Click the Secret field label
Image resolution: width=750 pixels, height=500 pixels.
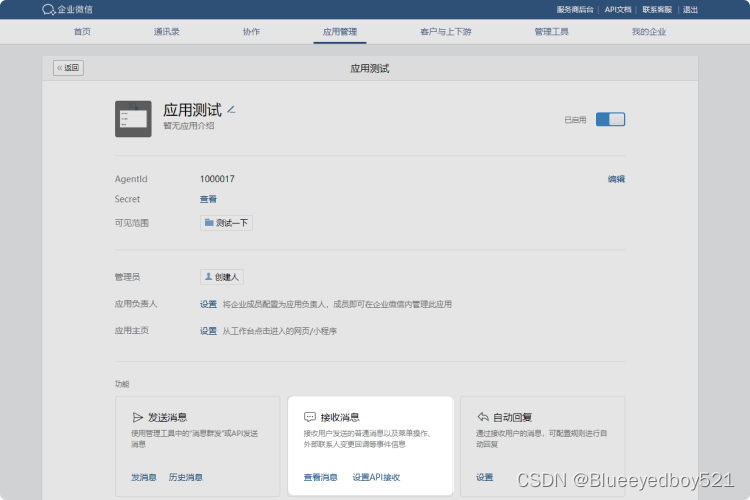127,199
